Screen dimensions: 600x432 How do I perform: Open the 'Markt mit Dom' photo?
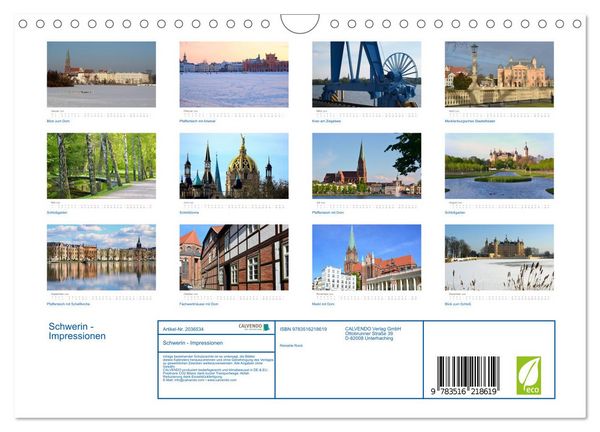[367, 257]
